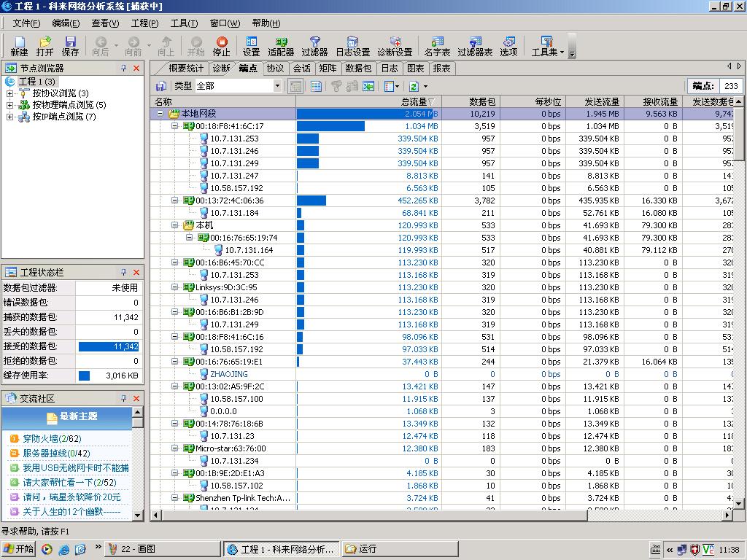
Task: Open the 适配器 (Adapter) settings icon
Action: tap(281, 47)
